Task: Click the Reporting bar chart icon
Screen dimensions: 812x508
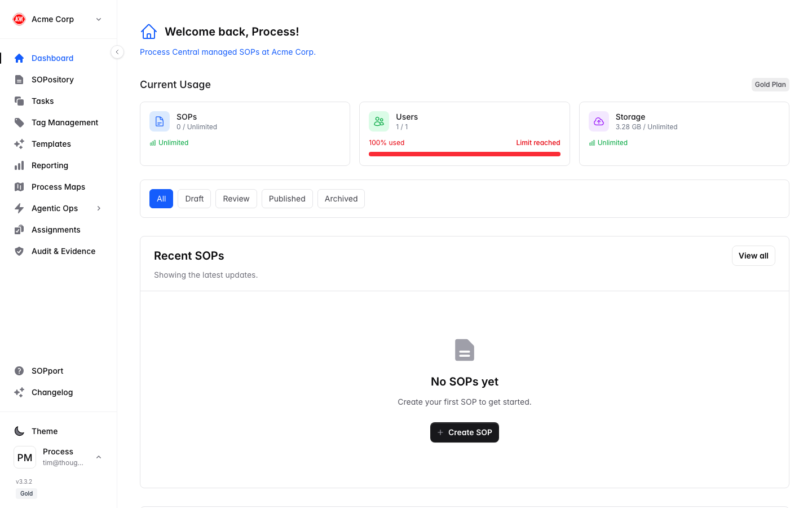Action: click(19, 165)
